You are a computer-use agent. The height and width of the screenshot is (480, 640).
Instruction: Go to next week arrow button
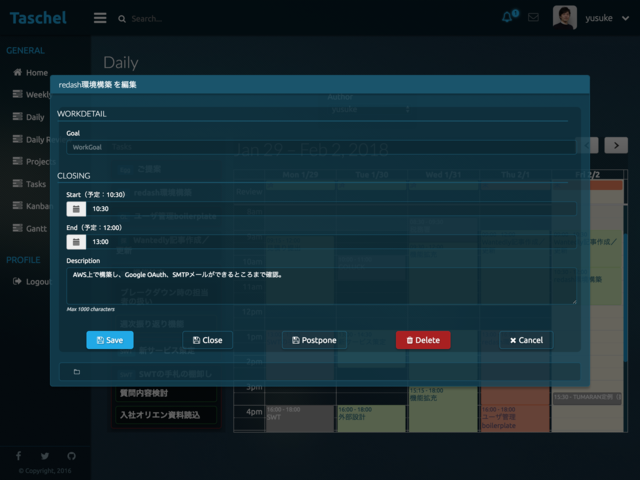pyautogui.click(x=617, y=145)
